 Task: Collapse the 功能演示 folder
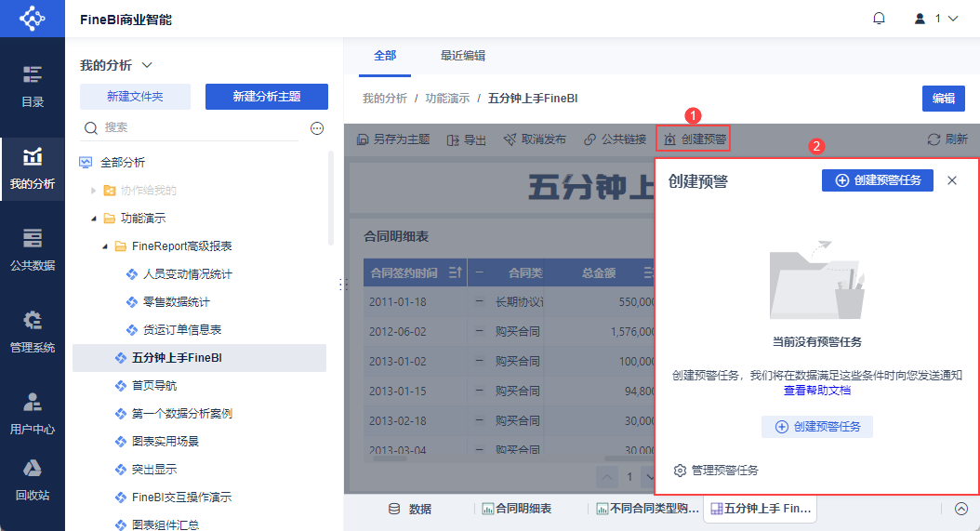click(94, 219)
